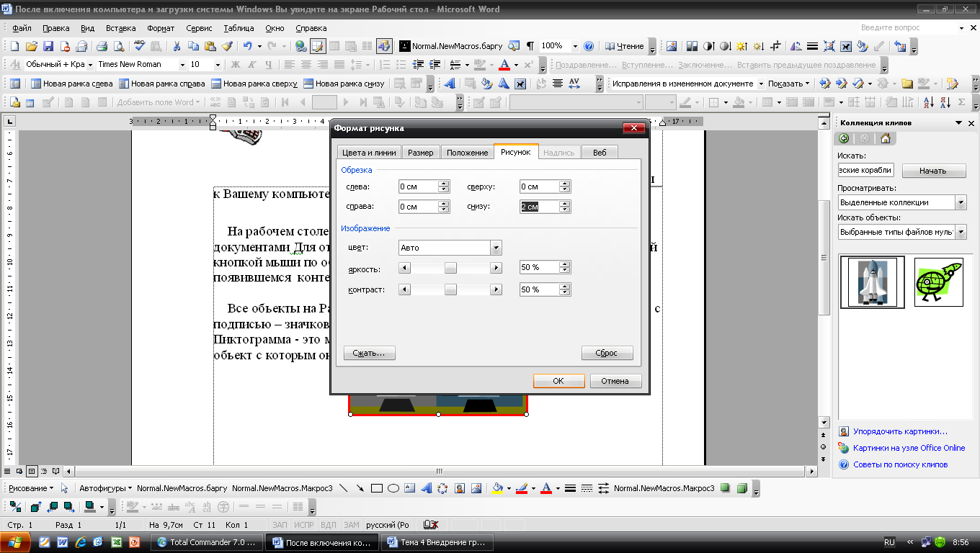Image resolution: width=980 pixels, height=553 pixels.
Task: Open a file with the folder icon
Action: (32, 46)
